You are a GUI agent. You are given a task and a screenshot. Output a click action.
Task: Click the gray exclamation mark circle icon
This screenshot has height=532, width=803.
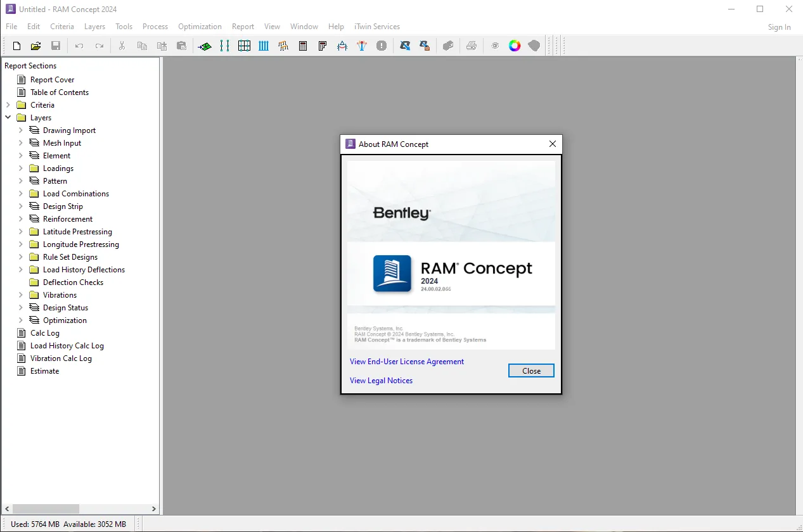tap(382, 46)
